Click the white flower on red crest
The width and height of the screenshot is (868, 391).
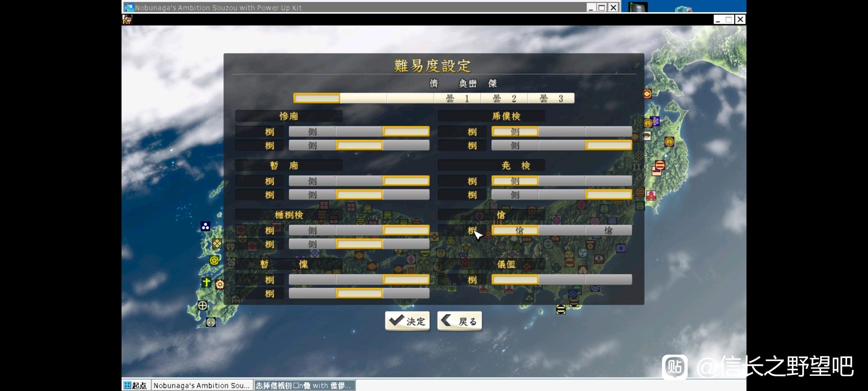pyautogui.click(x=220, y=285)
